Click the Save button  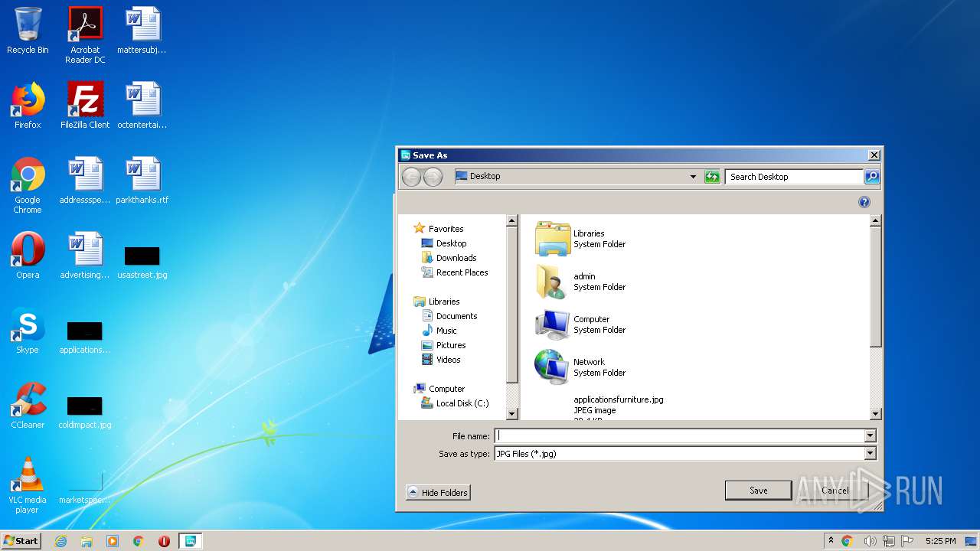(759, 491)
